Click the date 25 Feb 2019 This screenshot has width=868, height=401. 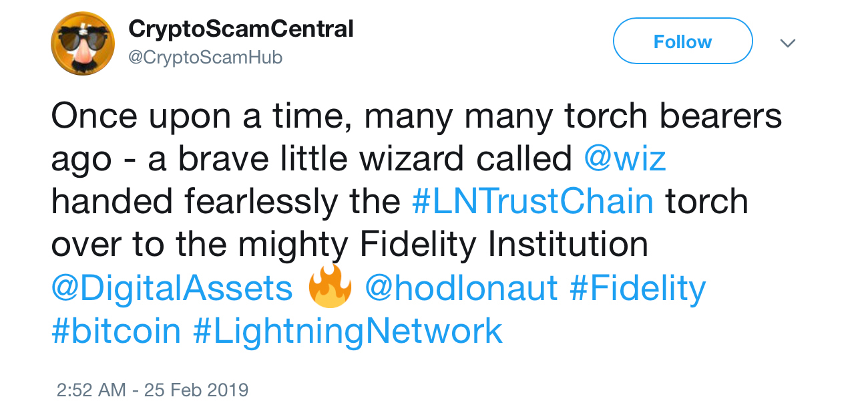[x=194, y=389]
